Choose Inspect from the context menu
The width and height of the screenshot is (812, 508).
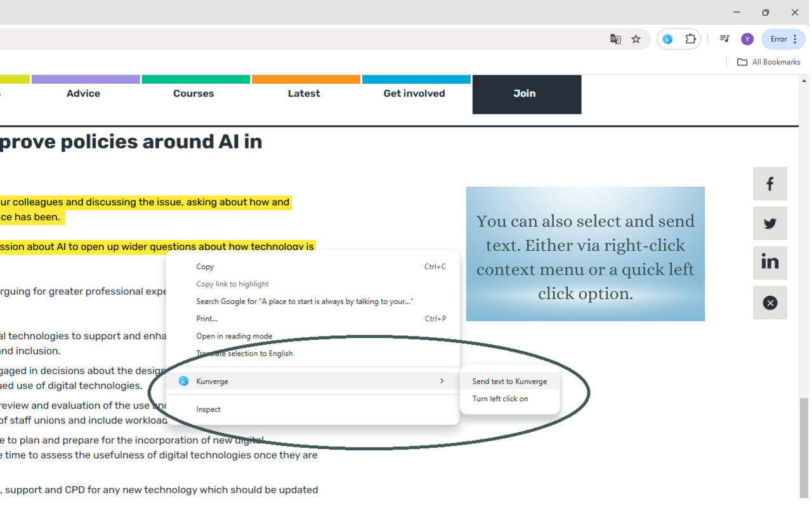click(312, 410)
